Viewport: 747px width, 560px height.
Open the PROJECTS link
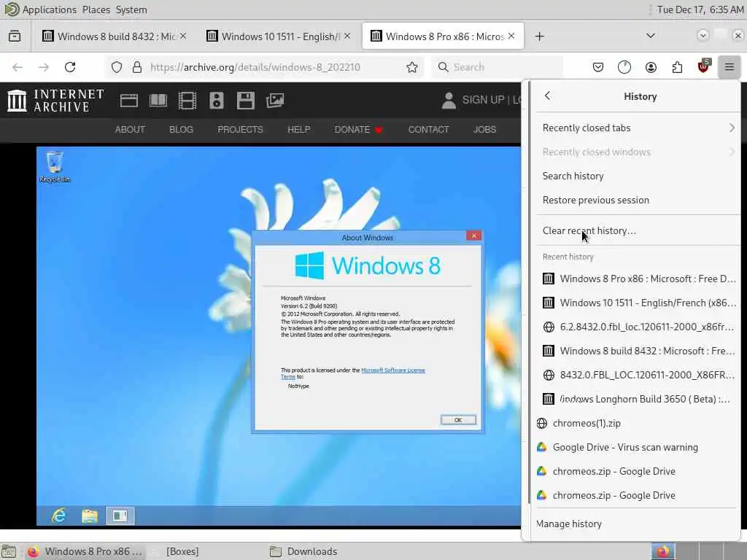point(240,130)
